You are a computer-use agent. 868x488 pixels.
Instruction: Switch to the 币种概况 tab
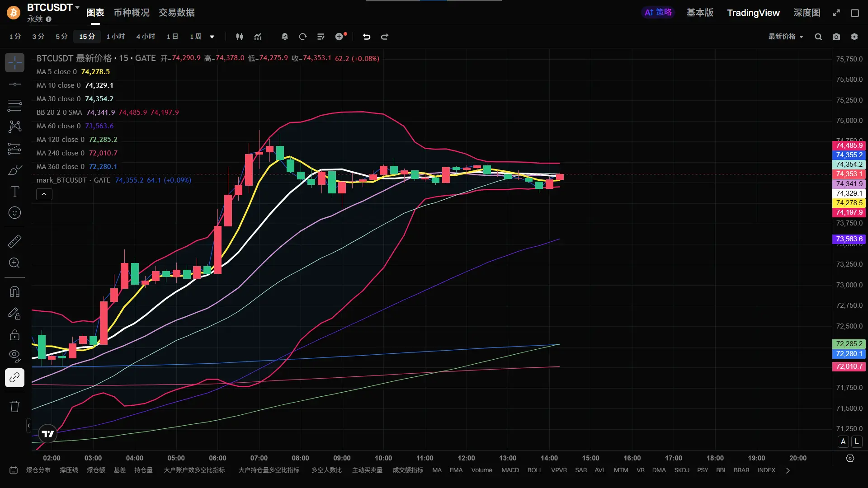pyautogui.click(x=131, y=13)
